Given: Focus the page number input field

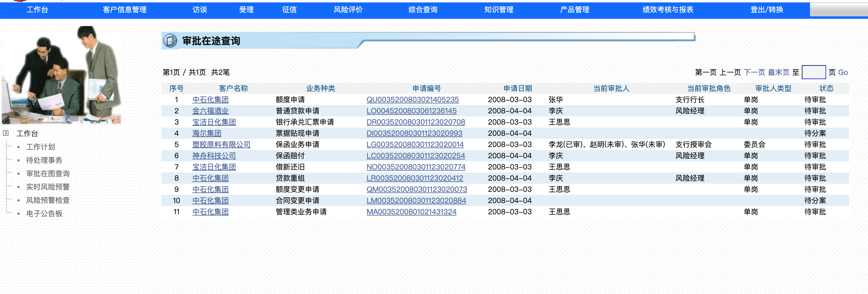Looking at the screenshot, I should pyautogui.click(x=813, y=72).
